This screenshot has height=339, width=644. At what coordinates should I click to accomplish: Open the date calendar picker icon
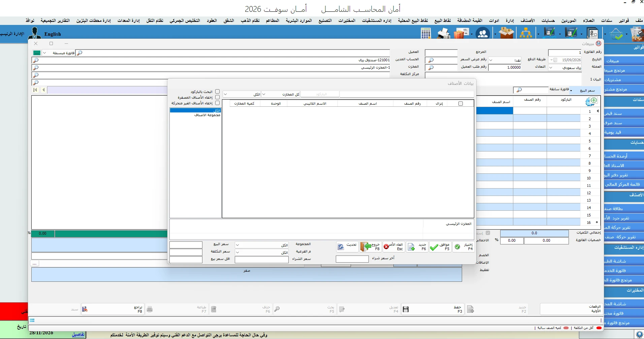click(555, 60)
